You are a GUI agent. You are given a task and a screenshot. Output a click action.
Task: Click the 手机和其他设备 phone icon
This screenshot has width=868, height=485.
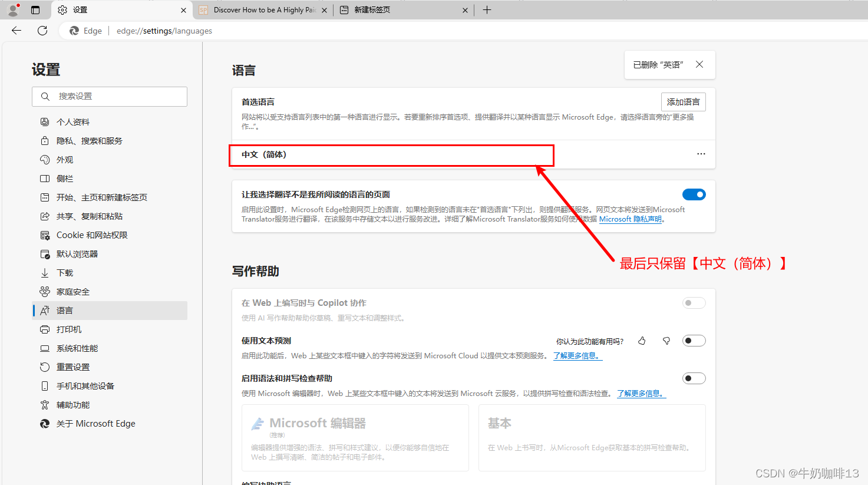click(x=45, y=386)
